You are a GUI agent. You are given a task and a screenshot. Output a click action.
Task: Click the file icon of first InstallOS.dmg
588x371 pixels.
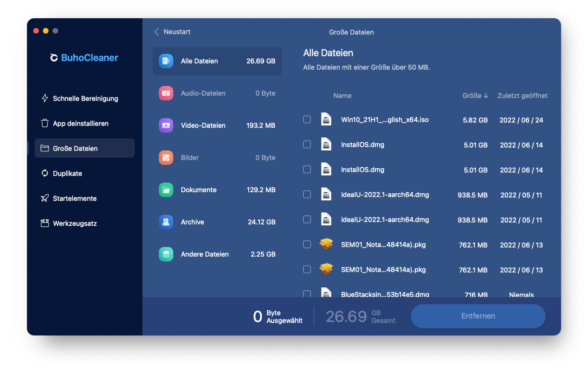326,145
